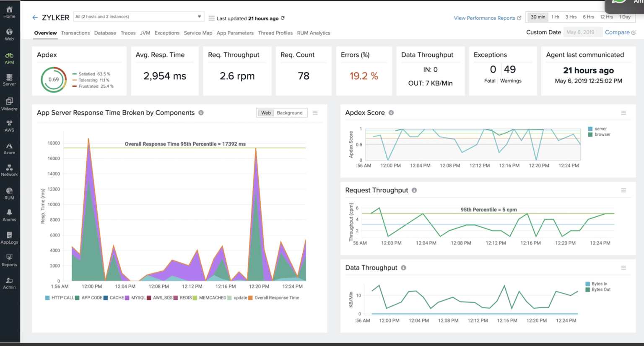Switch the response time chart to Background
This screenshot has height=346, width=644.
pyautogui.click(x=289, y=113)
